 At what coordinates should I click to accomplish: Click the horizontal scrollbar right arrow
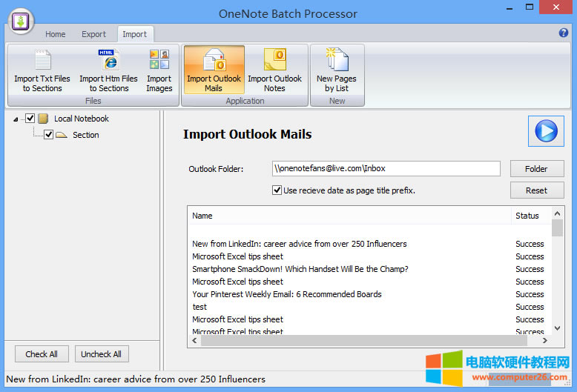(x=545, y=341)
